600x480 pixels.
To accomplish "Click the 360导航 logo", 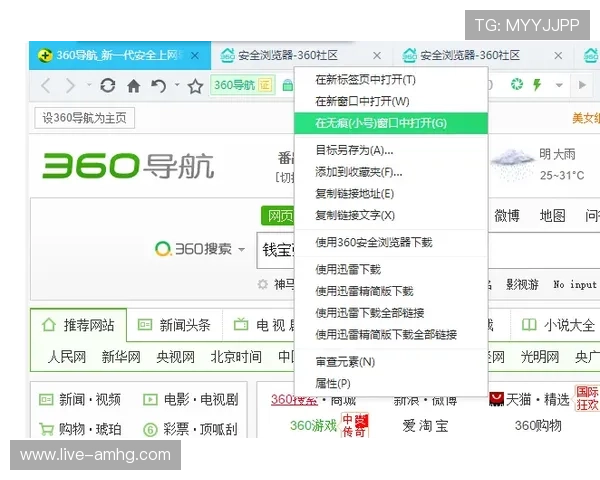I will (x=128, y=166).
